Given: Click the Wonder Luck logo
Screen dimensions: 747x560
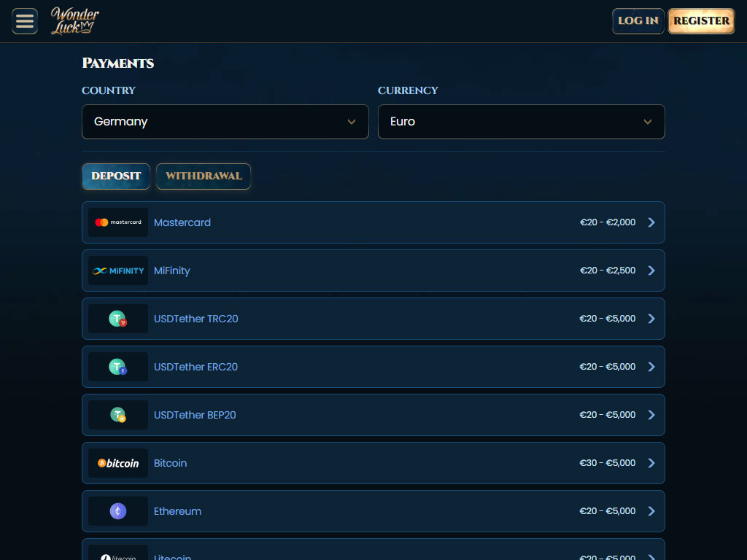Looking at the screenshot, I should point(75,21).
